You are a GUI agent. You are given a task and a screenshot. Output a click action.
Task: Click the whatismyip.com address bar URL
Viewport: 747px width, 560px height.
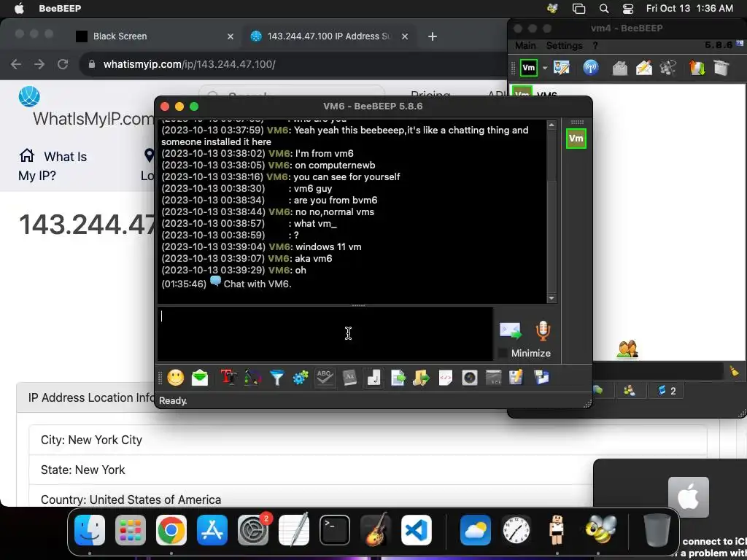click(189, 64)
